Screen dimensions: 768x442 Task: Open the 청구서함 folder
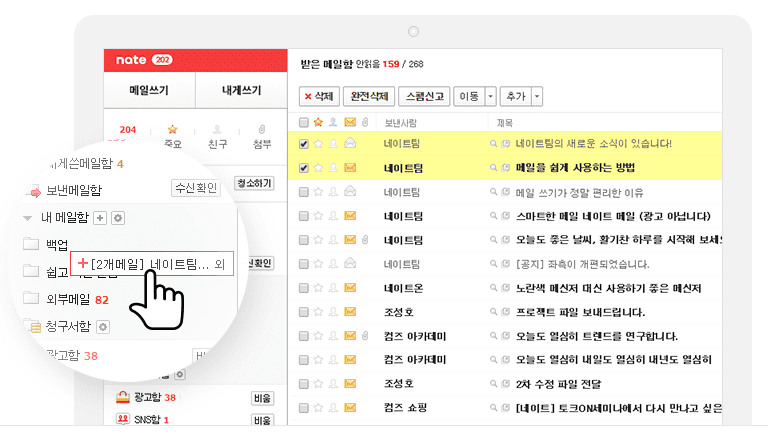click(x=68, y=326)
